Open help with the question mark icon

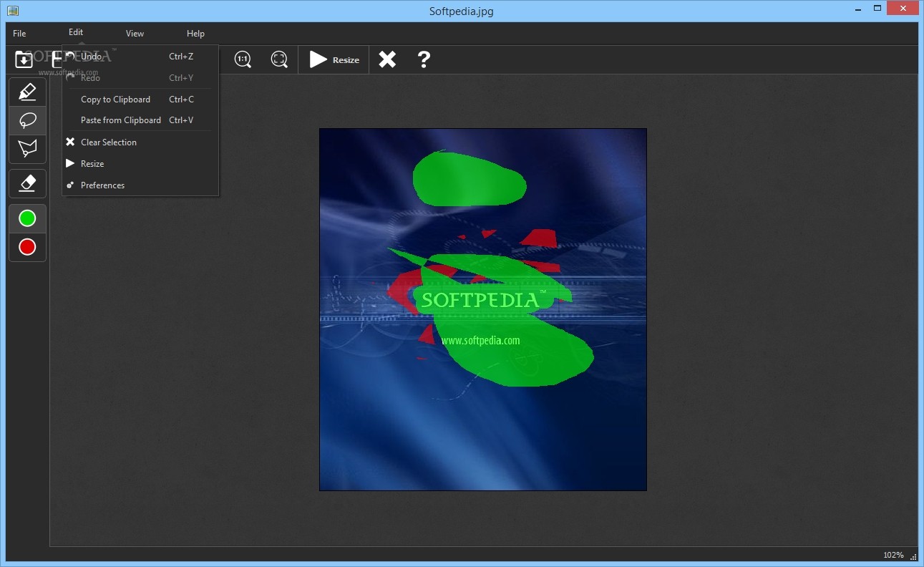(x=424, y=59)
